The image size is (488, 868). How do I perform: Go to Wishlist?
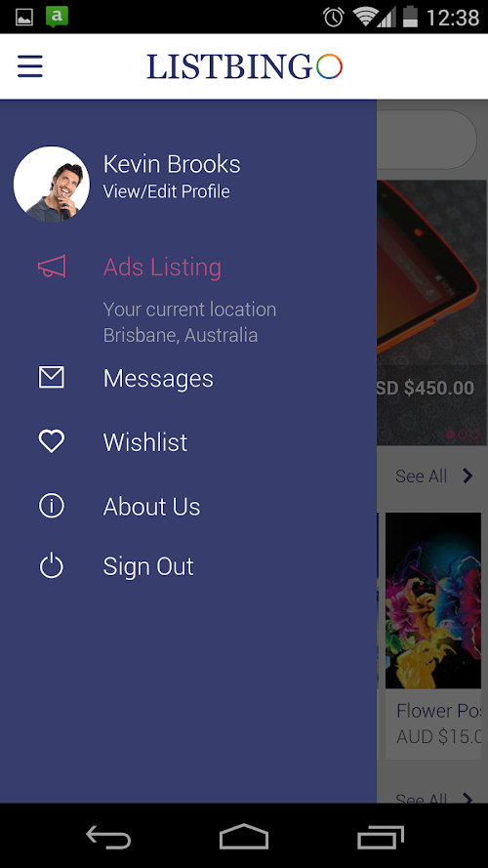(x=145, y=442)
